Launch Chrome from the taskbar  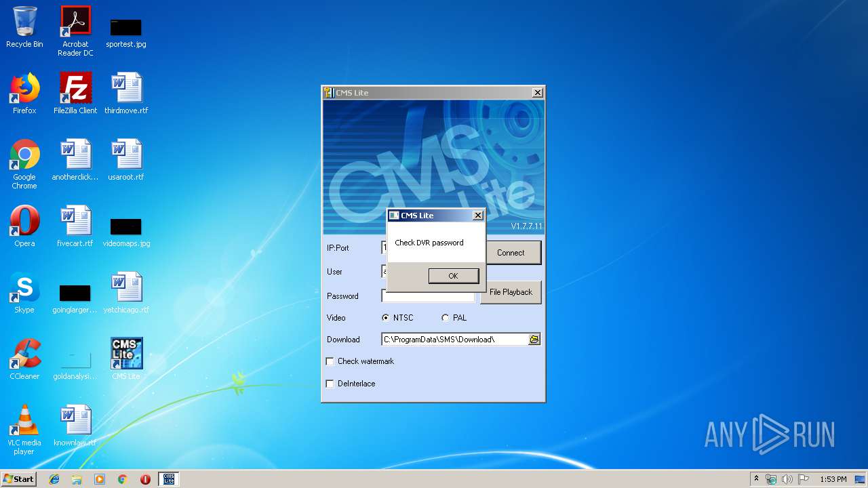(123, 479)
